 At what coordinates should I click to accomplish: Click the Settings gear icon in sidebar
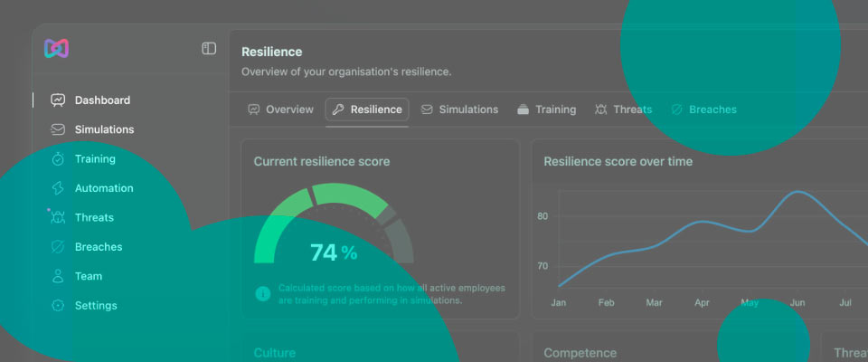point(58,306)
